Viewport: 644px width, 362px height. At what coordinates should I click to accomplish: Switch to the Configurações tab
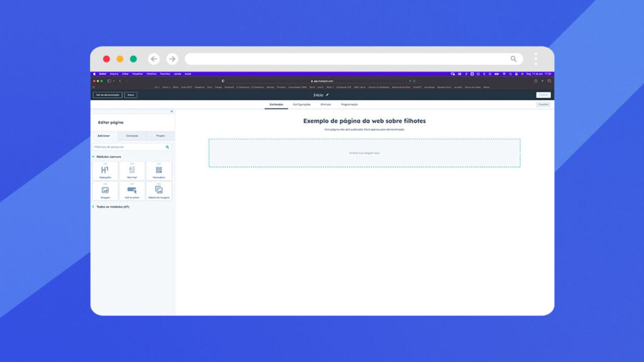[x=301, y=105]
